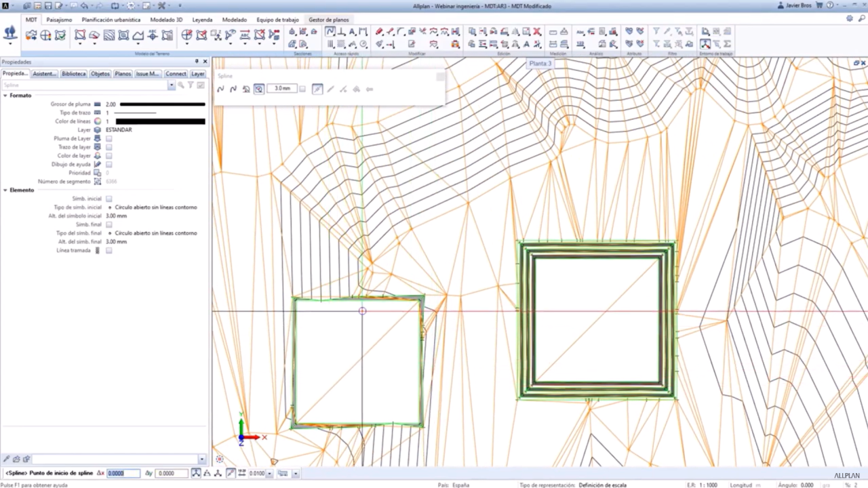Viewport: 868px width, 488px height.
Task: Collapse the Elemento section in Propiedades
Action: [5, 190]
